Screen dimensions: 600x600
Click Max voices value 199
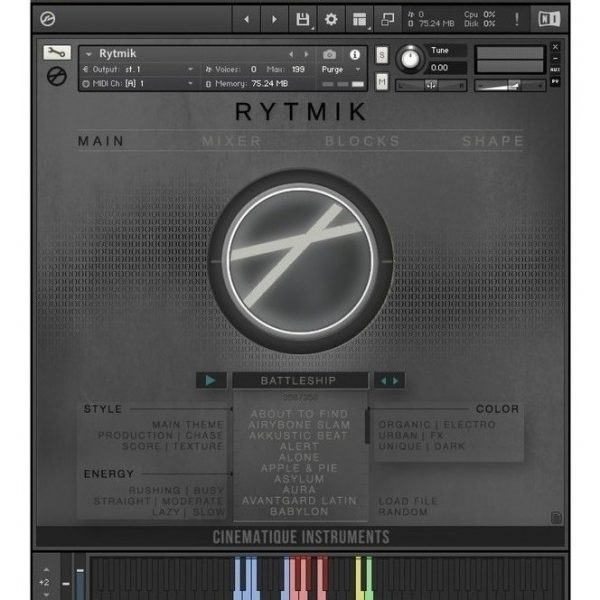coord(298,69)
